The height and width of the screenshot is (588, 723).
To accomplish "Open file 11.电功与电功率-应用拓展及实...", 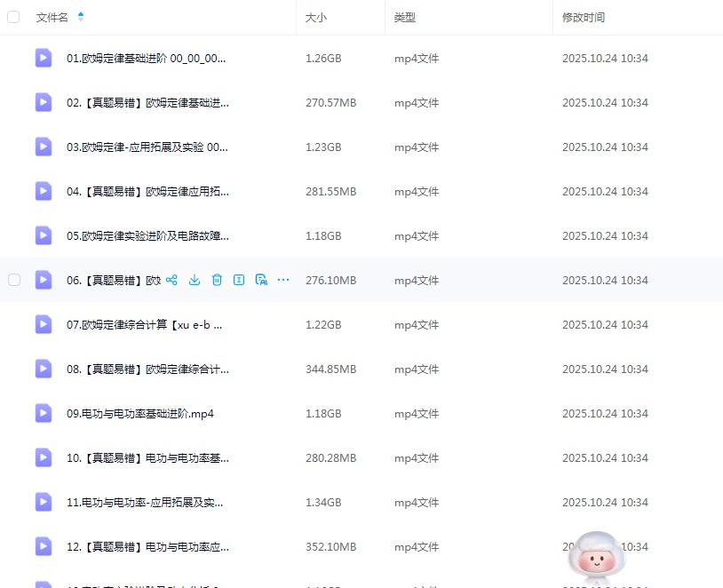I will [x=145, y=502].
